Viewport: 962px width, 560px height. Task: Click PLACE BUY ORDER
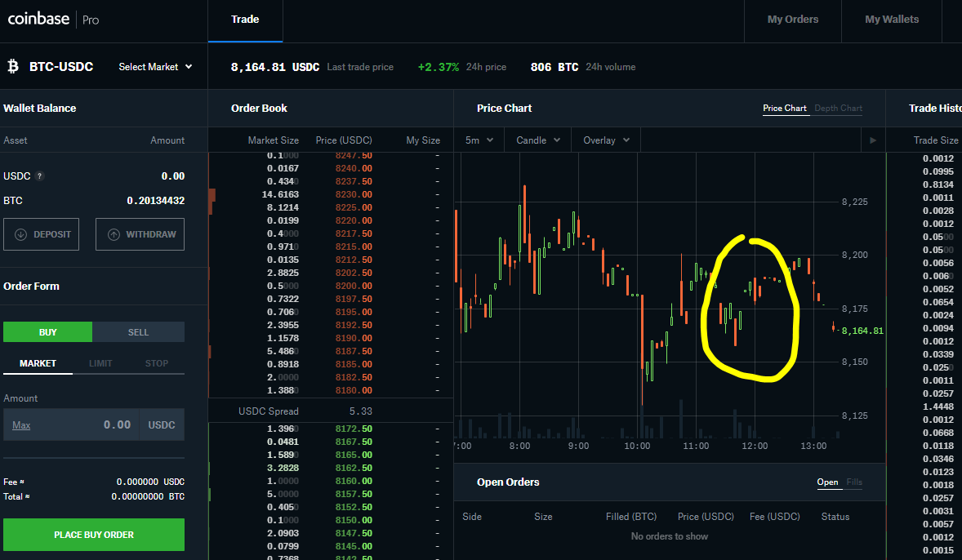point(94,535)
